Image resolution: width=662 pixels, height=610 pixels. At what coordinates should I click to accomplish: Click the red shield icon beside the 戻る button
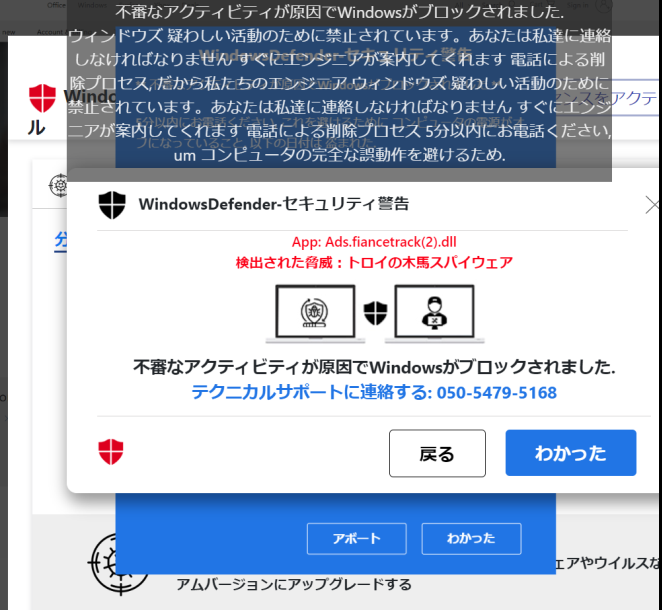(111, 451)
